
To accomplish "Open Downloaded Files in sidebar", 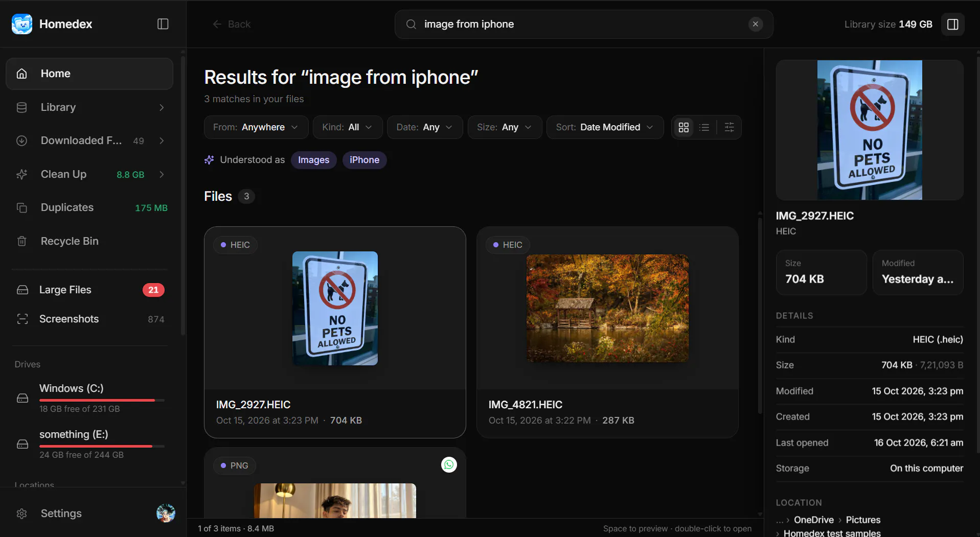I will [89, 141].
